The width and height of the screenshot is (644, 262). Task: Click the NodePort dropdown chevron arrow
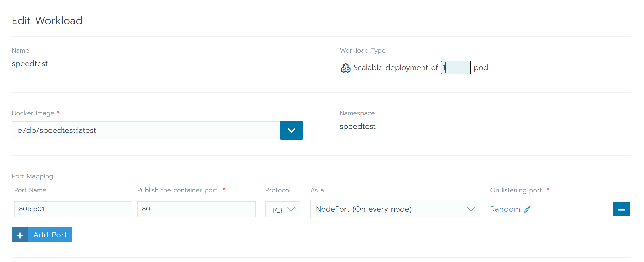pos(471,209)
